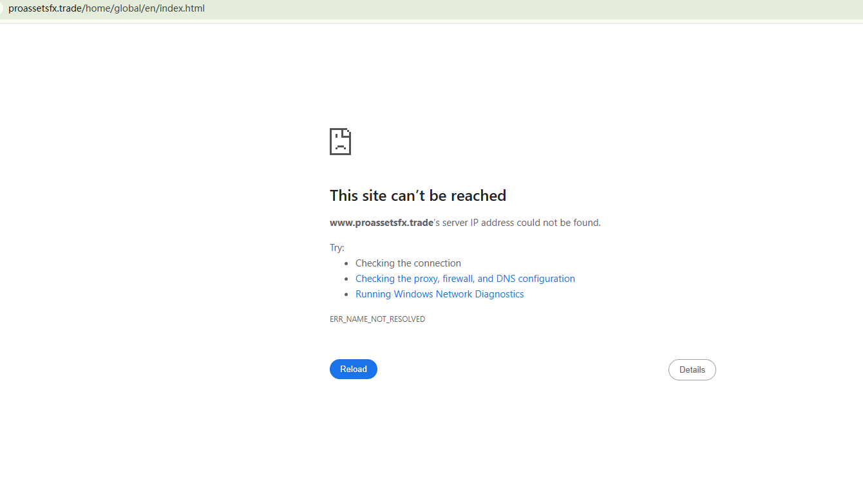Open proxy, firewall, and DNS configuration link
The height and width of the screenshot is (504, 863).
click(465, 279)
